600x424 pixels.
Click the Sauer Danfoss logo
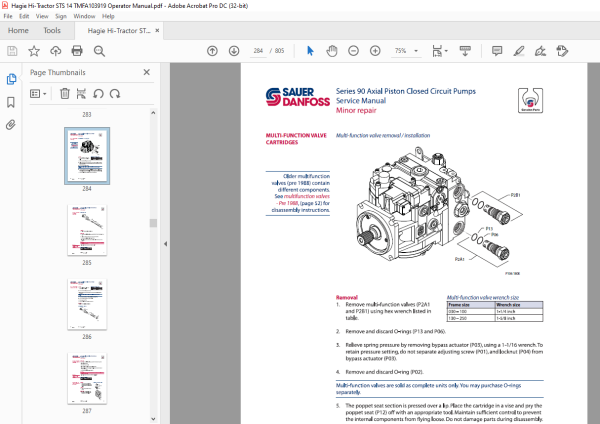click(x=298, y=97)
